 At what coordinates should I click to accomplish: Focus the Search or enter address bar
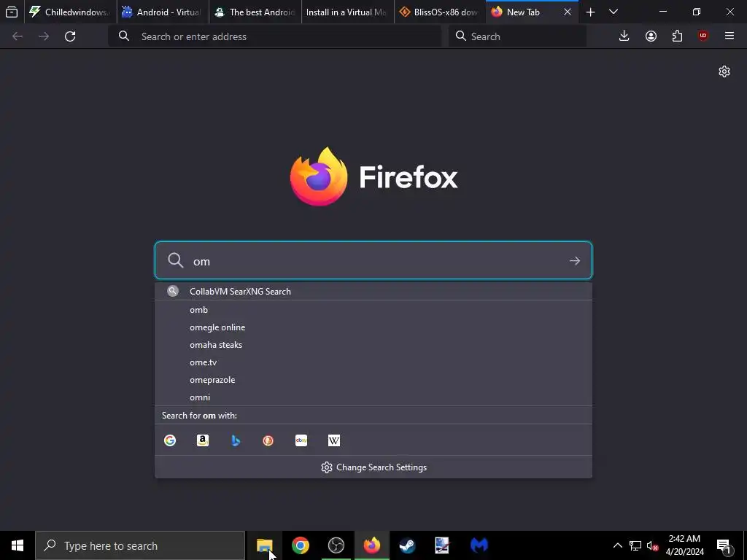275,36
